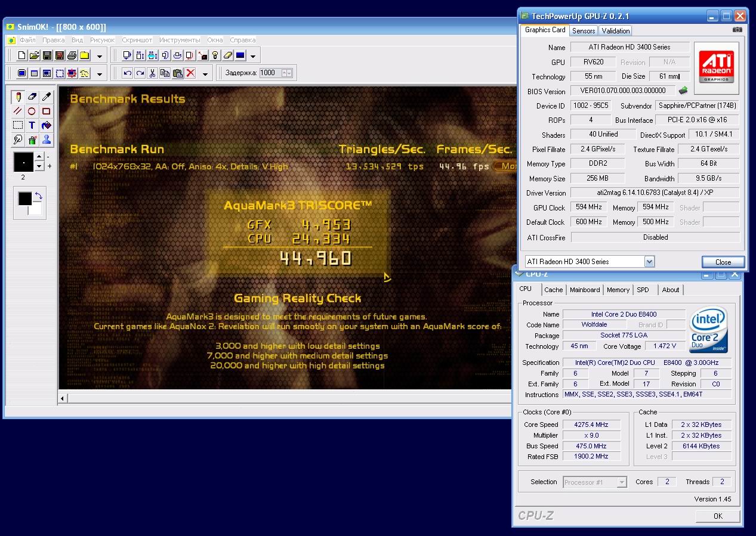Open the About tab in CPU-Z
This screenshot has height=536, width=756.
pos(671,290)
